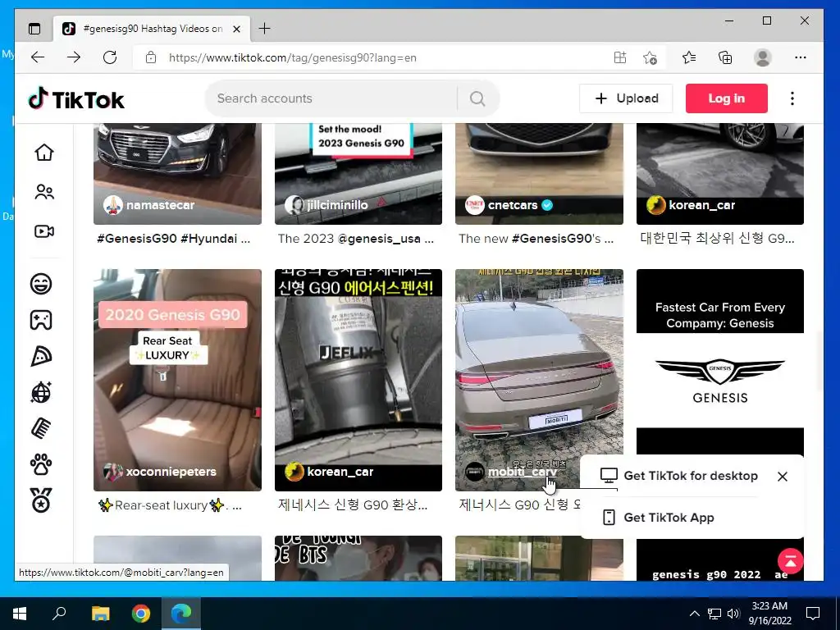Open korean_car link on the paved-lot video

702,204
